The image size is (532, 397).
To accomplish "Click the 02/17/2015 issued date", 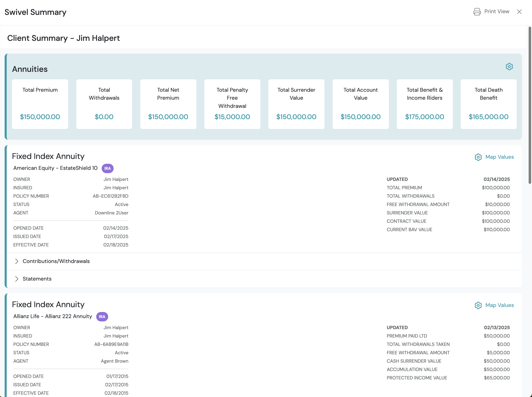I will [x=117, y=385].
